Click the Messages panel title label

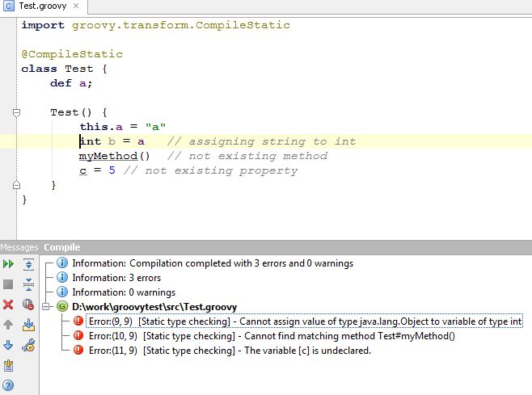(19, 247)
